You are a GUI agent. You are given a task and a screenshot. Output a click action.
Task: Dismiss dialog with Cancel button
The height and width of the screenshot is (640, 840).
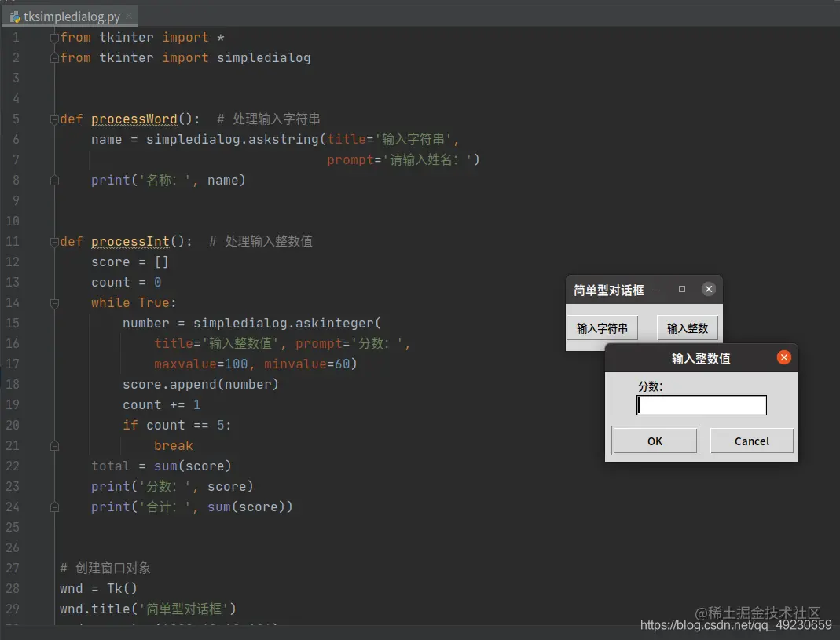[752, 441]
